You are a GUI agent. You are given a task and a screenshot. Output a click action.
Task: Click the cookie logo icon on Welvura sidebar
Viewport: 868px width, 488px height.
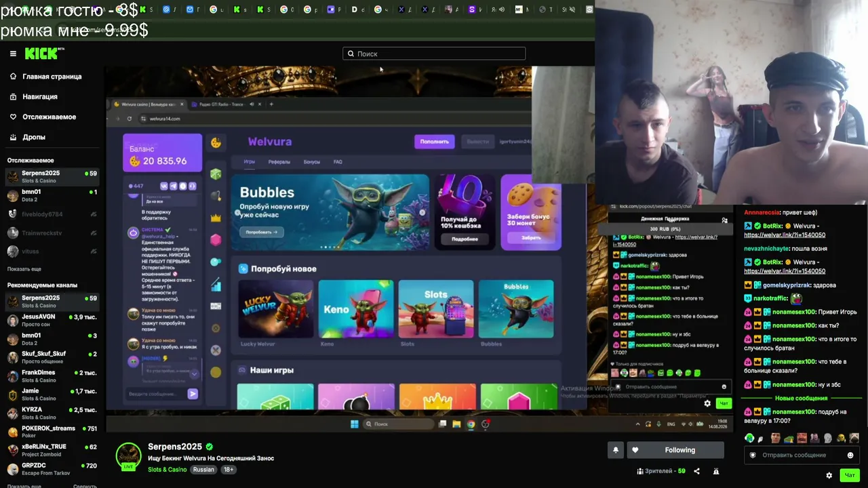click(x=216, y=142)
